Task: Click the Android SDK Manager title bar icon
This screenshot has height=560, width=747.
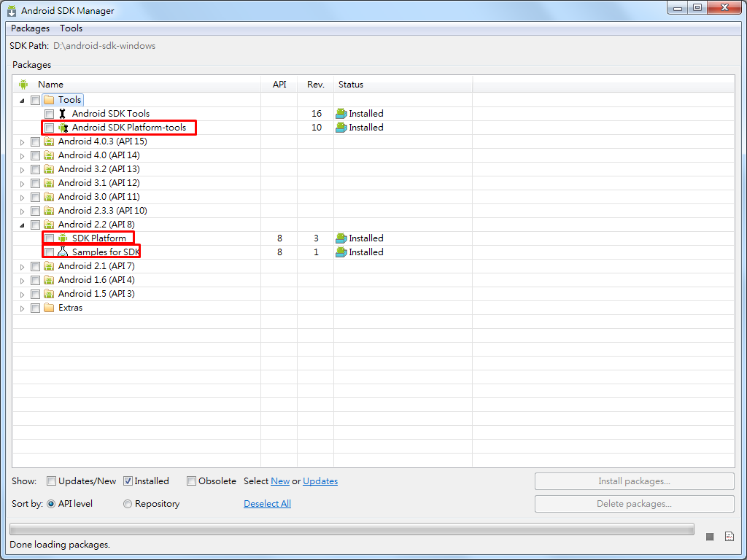Action: pos(12,10)
